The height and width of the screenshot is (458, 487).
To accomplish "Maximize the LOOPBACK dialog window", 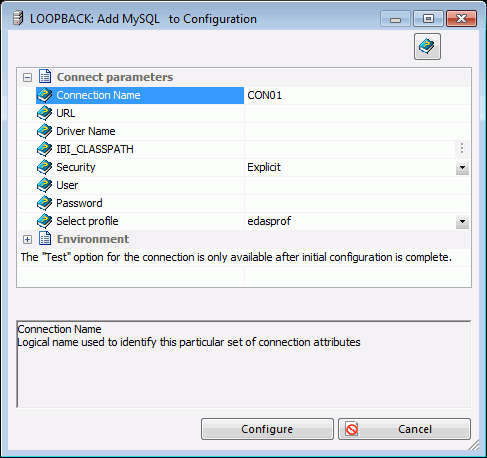I will click(428, 19).
